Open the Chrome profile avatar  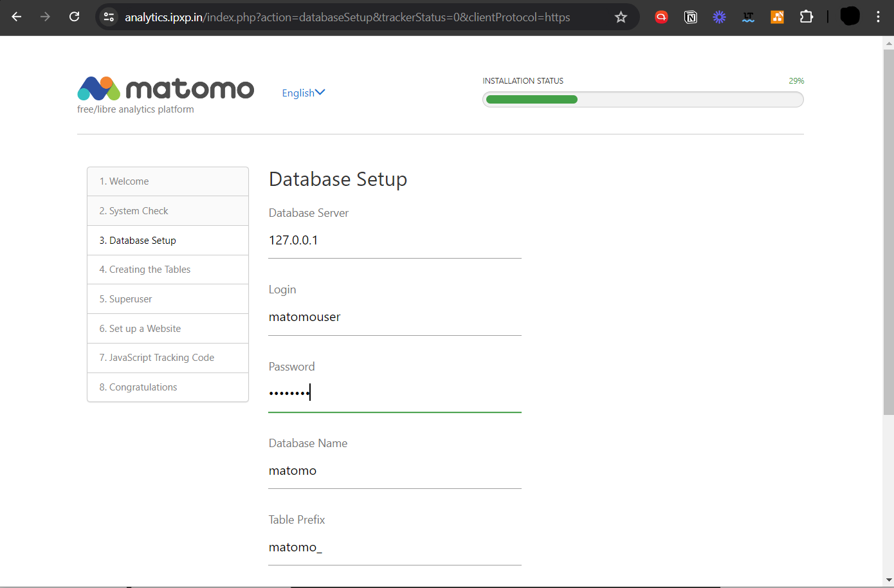[850, 17]
